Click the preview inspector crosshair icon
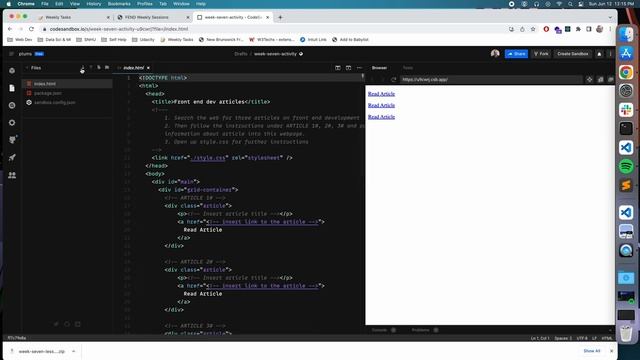The width and height of the screenshot is (640, 360). 589,80
